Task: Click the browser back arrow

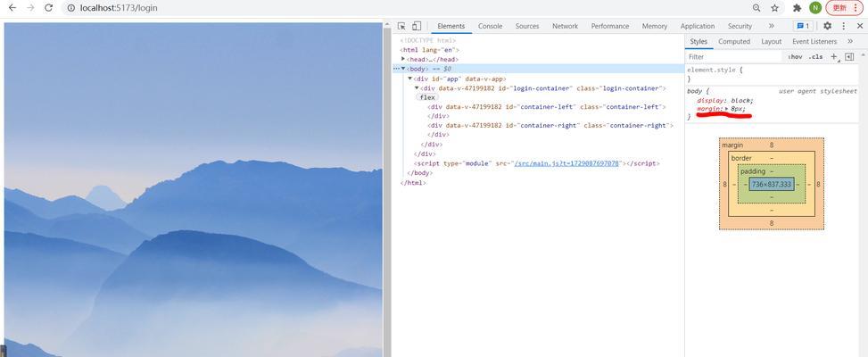Action: point(12,8)
